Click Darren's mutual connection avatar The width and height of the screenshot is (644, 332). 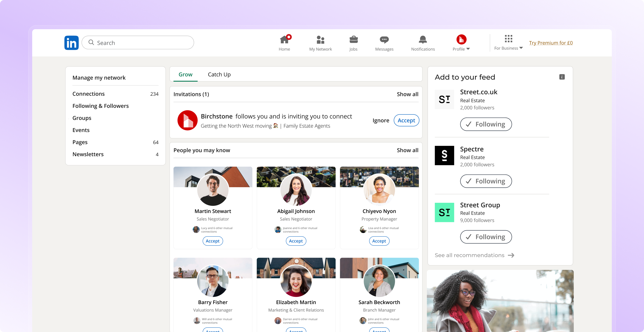tap(278, 320)
